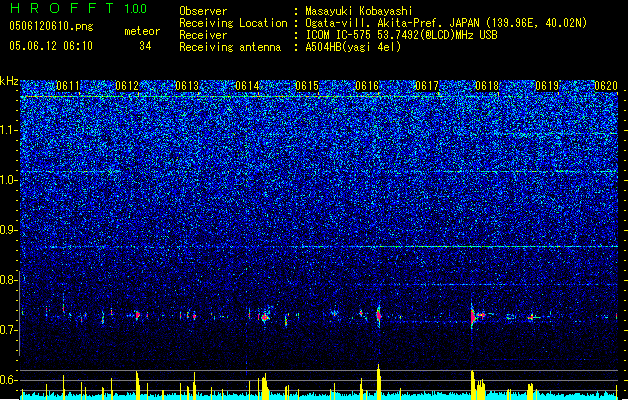Click the strong meteor echo at 0616
The width and height of the screenshot is (629, 400).
(x=378, y=316)
